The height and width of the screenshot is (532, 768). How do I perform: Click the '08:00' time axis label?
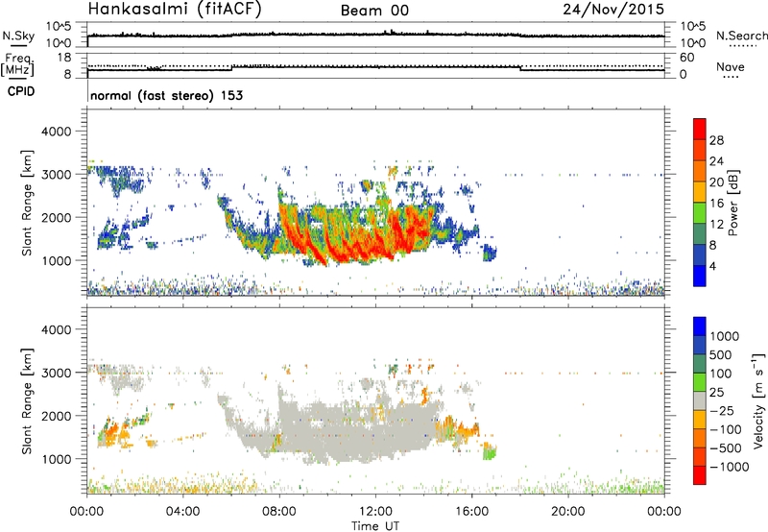click(x=279, y=512)
